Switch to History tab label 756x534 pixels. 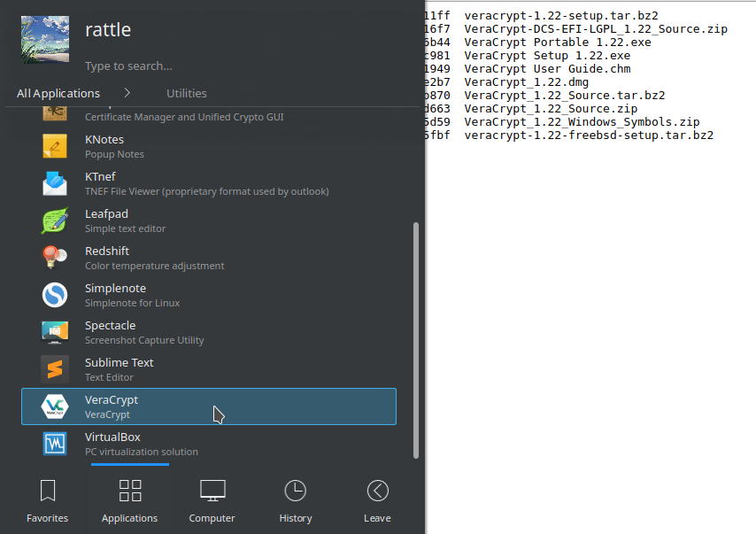(x=296, y=518)
